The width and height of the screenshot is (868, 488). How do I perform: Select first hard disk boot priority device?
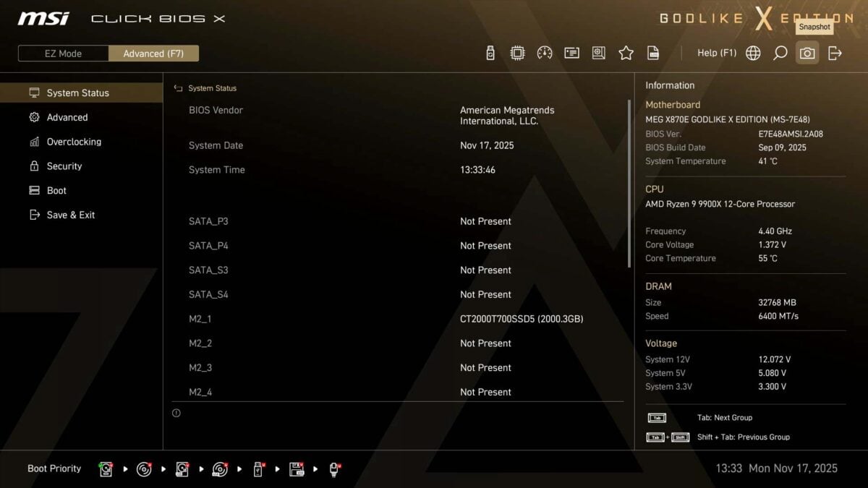106,469
